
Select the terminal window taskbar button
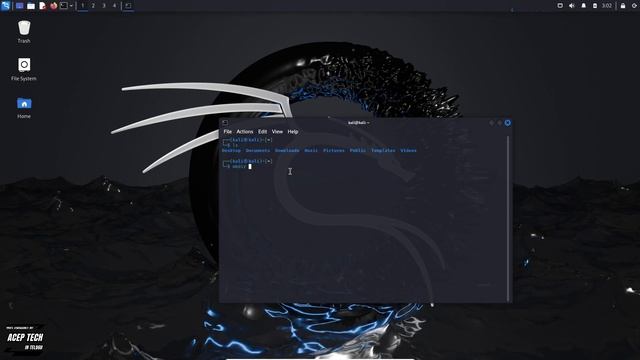click(x=128, y=6)
